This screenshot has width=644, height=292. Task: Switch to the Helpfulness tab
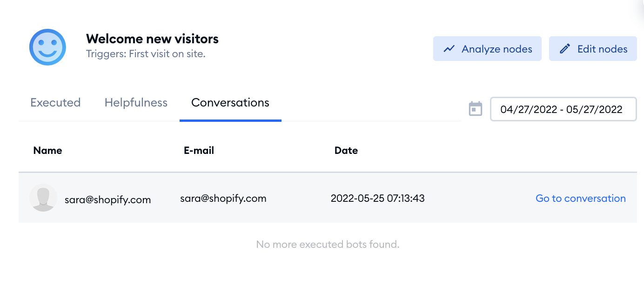pos(136,102)
